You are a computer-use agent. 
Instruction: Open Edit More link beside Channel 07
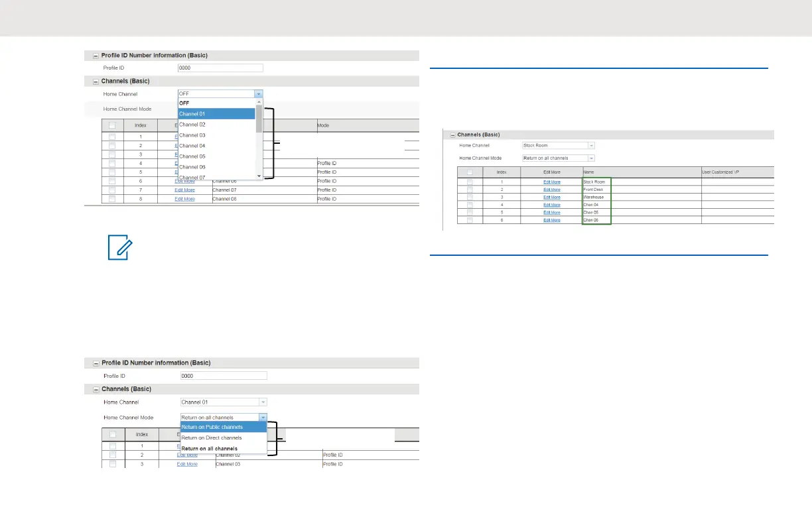coord(185,190)
